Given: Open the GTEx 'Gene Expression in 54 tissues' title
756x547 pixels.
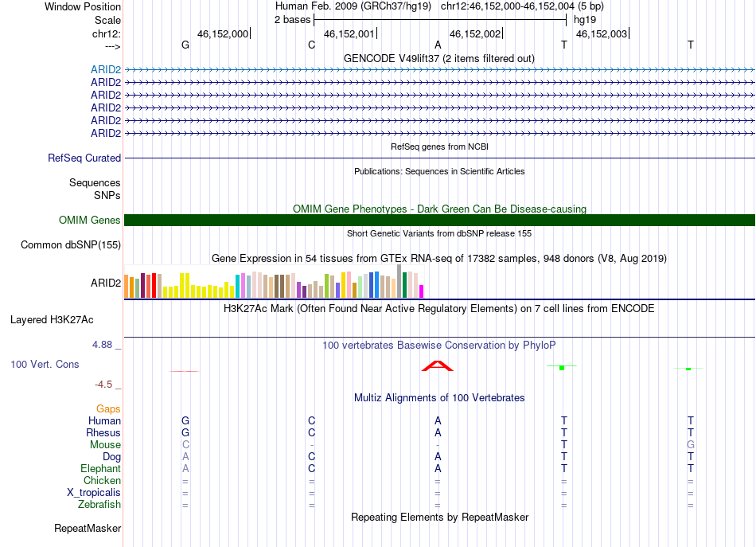Looking at the screenshot, I should (x=438, y=258).
